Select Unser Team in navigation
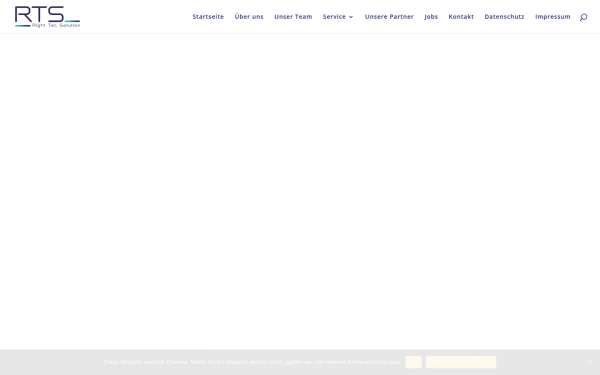This screenshot has width=600, height=375. point(293,16)
